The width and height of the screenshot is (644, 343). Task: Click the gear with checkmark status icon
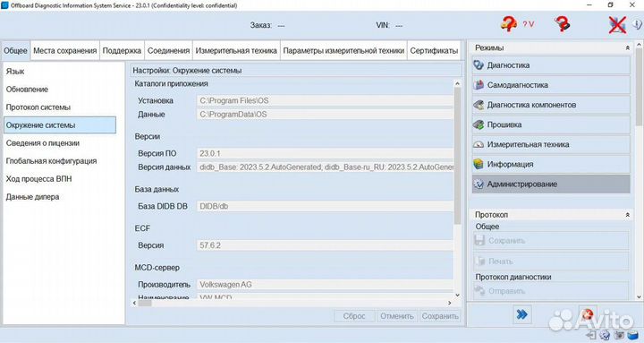point(605,335)
